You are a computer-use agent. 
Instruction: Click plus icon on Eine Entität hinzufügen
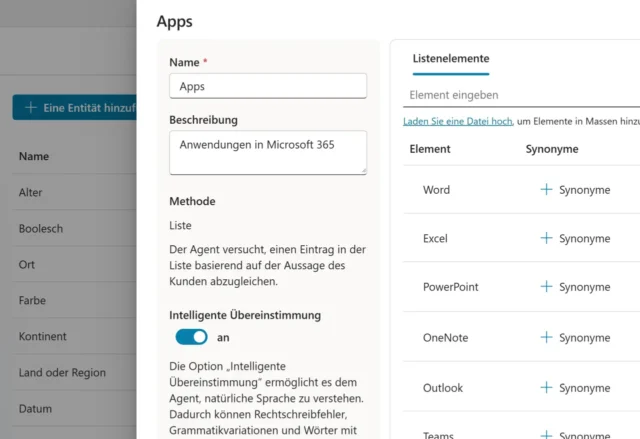point(30,107)
